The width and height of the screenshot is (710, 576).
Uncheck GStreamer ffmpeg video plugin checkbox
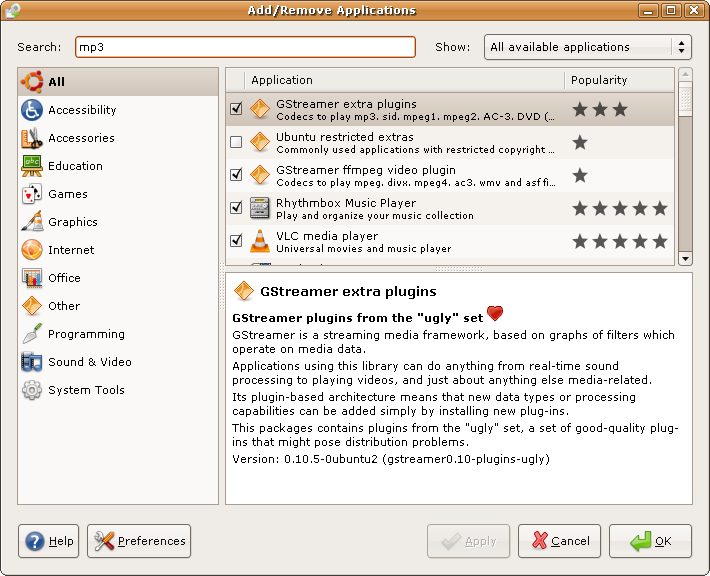pos(236,174)
